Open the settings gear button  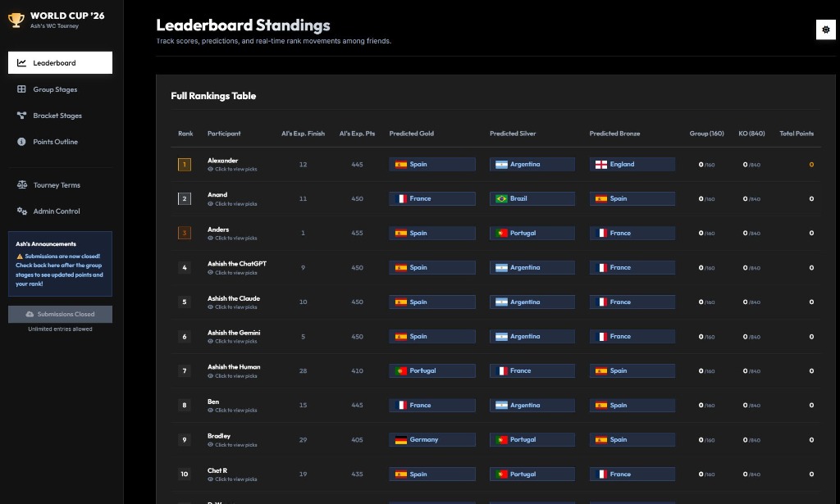825,30
